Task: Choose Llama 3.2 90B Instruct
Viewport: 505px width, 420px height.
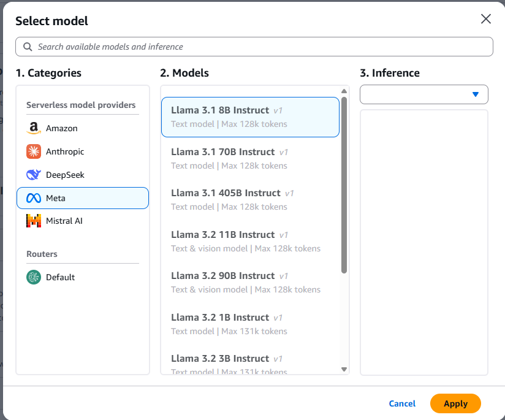Action: coord(250,282)
